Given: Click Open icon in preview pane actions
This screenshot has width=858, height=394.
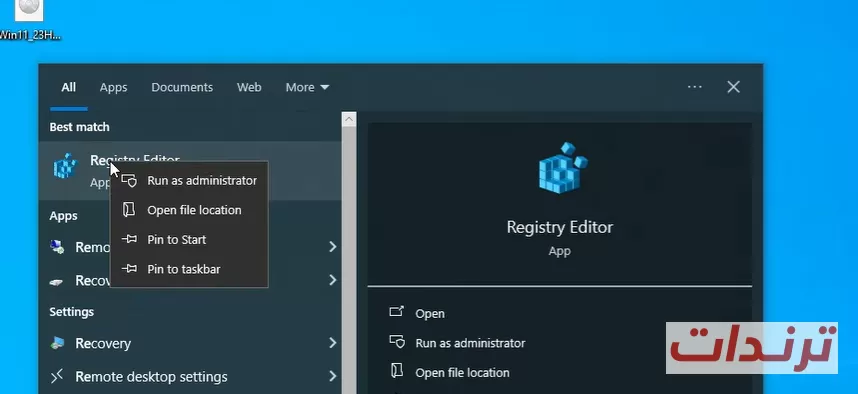Looking at the screenshot, I should [x=397, y=312].
